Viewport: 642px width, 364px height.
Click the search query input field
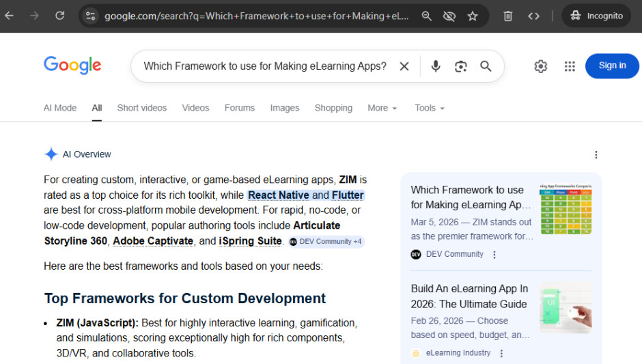265,66
